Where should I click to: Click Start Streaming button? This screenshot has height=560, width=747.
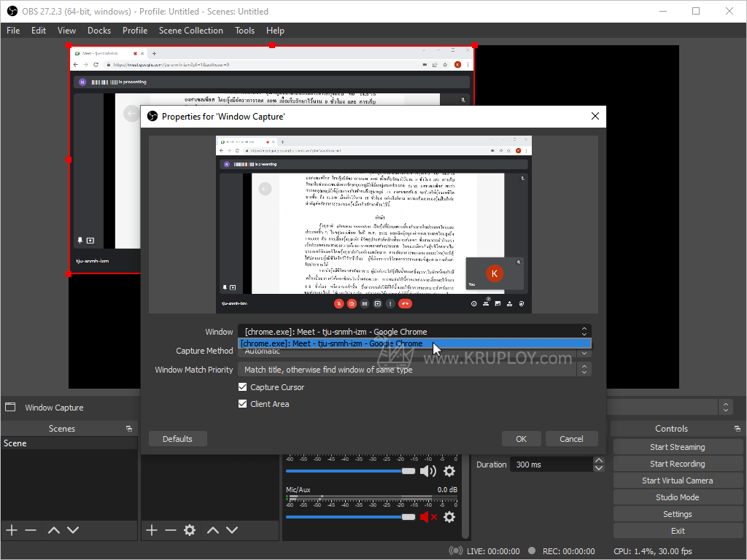tap(678, 447)
